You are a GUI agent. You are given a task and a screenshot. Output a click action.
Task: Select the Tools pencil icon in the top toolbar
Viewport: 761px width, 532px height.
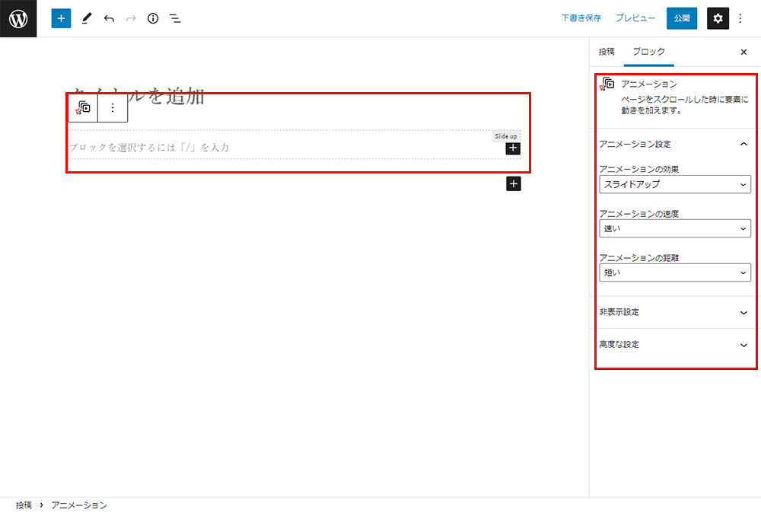(x=86, y=18)
